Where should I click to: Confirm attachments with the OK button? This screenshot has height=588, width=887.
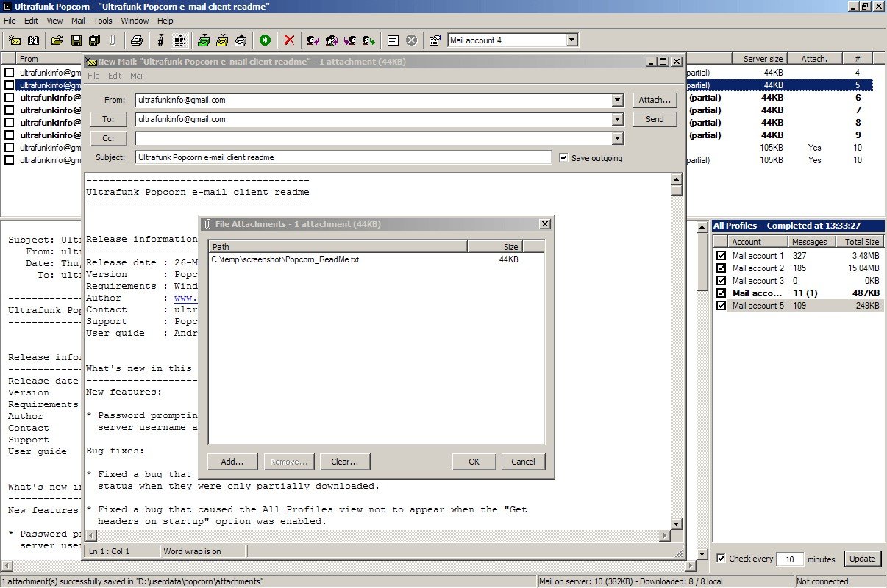474,462
